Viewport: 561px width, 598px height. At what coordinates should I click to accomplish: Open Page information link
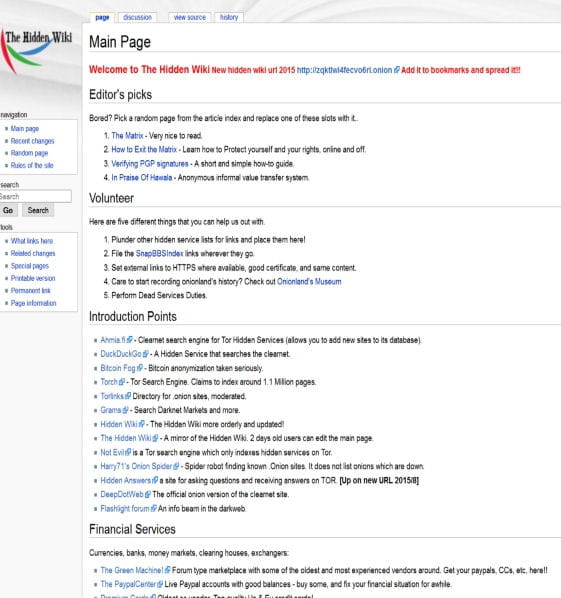[34, 303]
